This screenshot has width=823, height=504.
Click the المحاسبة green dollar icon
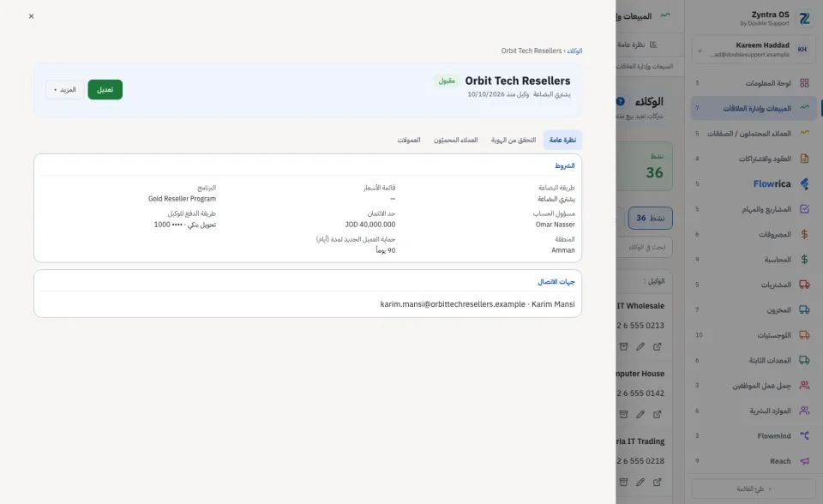tap(804, 260)
